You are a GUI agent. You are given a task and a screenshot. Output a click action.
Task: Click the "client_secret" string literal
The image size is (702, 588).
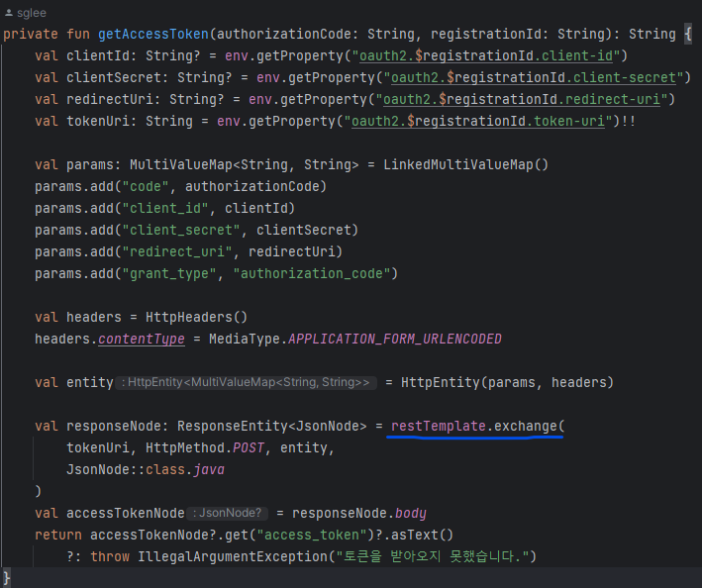pos(181,230)
